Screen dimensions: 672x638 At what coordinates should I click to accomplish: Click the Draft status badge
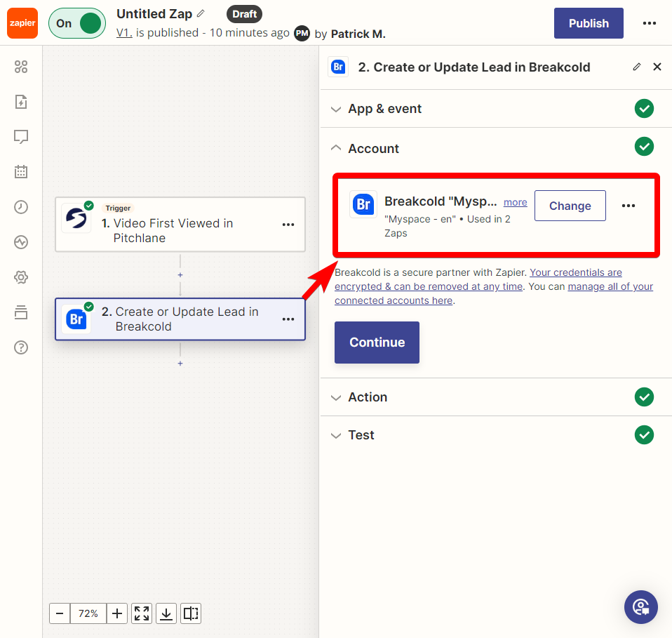pyautogui.click(x=244, y=14)
